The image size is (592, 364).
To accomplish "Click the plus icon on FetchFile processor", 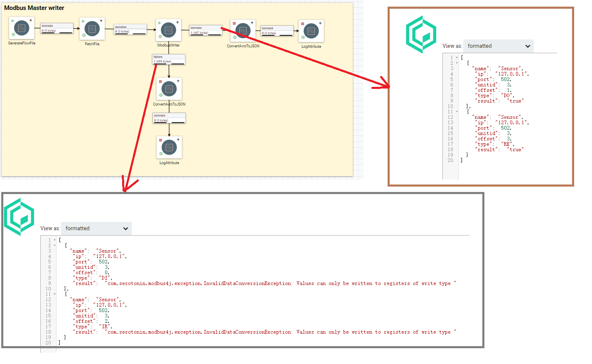I will (x=101, y=20).
